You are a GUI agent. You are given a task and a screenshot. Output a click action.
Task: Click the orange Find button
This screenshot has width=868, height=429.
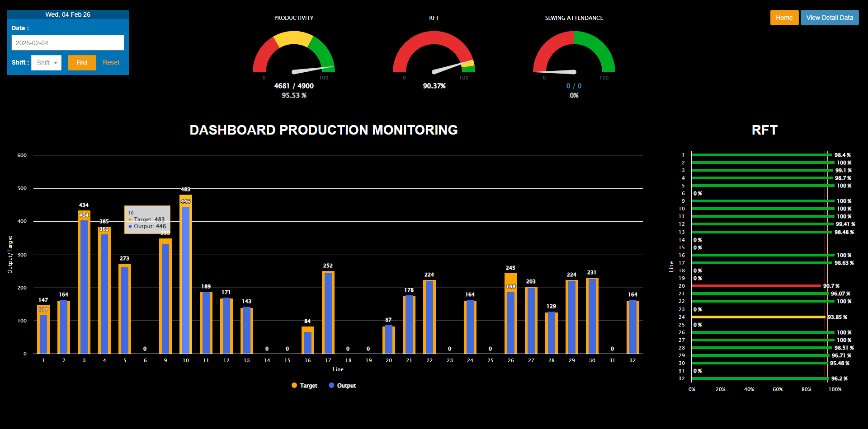tap(82, 63)
